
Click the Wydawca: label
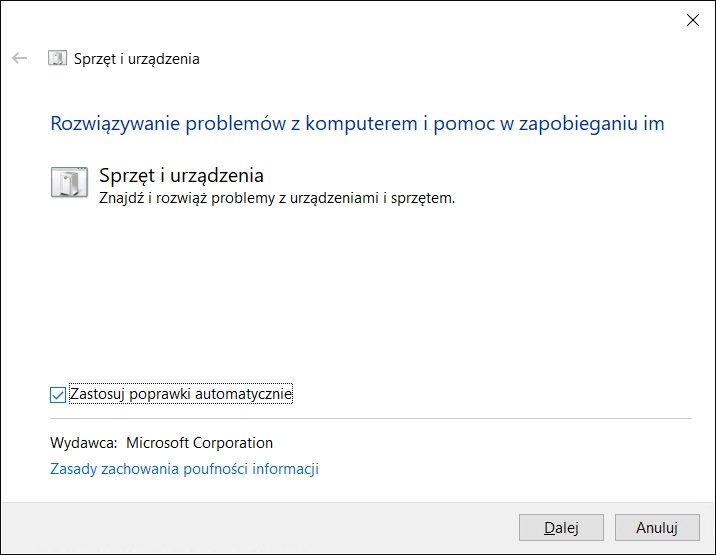(83, 443)
